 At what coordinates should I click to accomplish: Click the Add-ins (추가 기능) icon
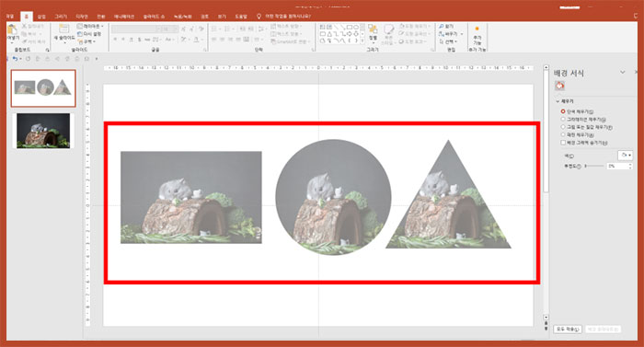tap(477, 29)
